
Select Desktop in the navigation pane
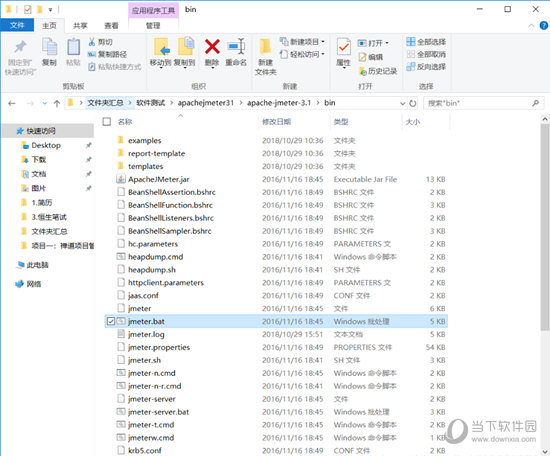46,145
